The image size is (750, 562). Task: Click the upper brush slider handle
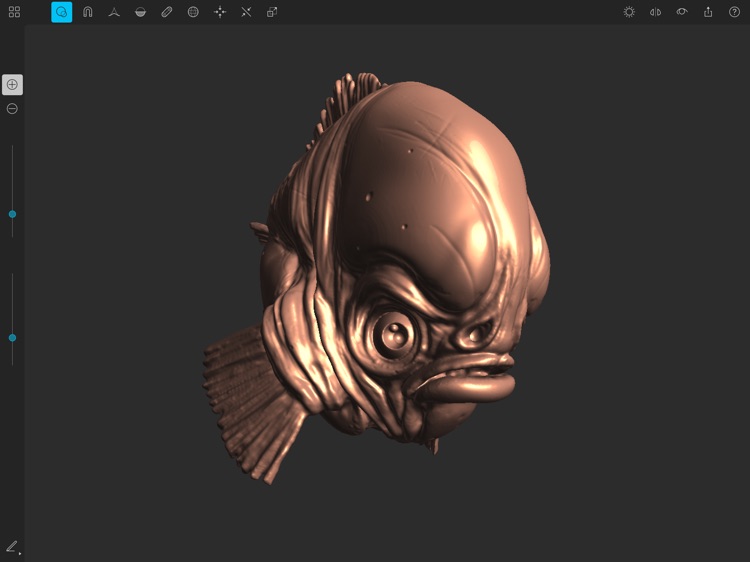(x=12, y=214)
